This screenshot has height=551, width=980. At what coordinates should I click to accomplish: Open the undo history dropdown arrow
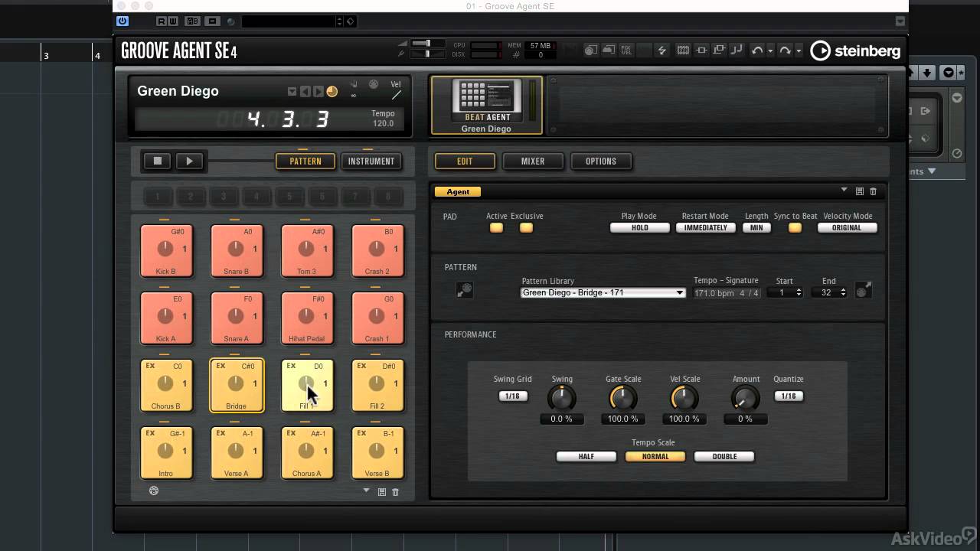[x=771, y=51]
